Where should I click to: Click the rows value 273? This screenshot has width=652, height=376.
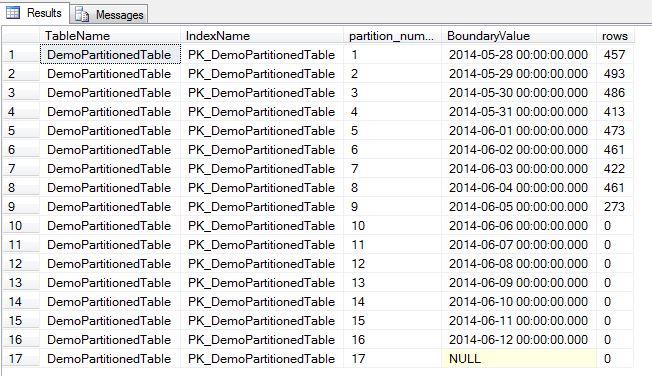[x=615, y=207]
